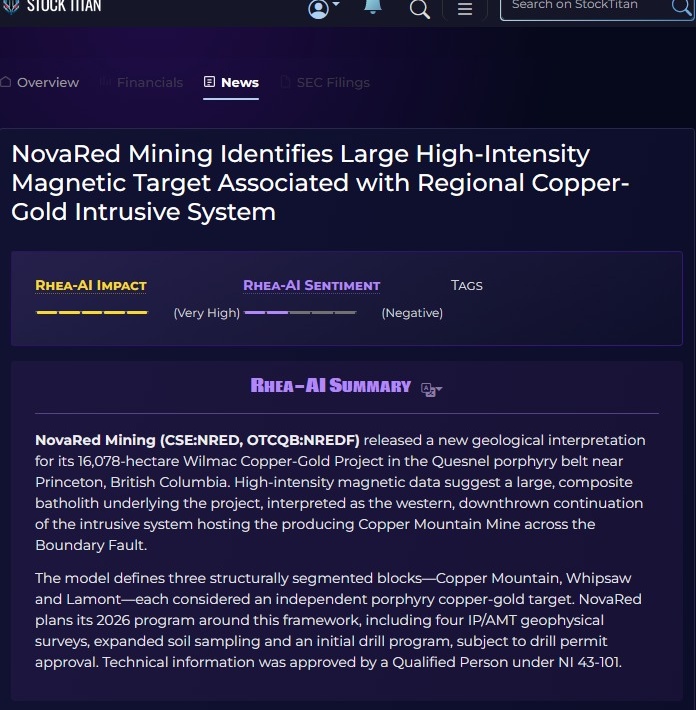
Task: Go to the SEC Filings tab
Action: [x=325, y=82]
